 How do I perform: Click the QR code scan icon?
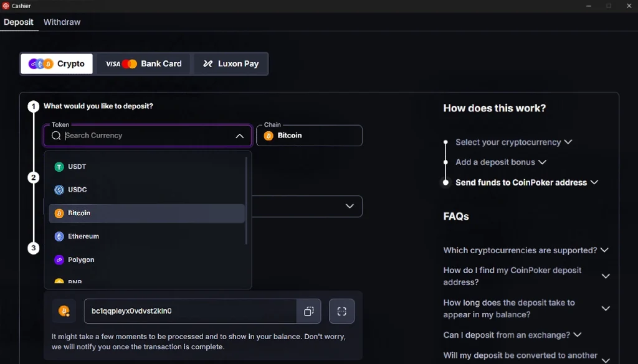pyautogui.click(x=341, y=311)
